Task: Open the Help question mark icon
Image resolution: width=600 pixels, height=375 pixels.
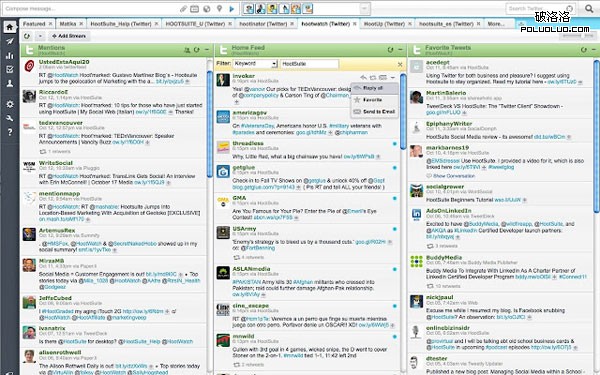Action: [10, 132]
